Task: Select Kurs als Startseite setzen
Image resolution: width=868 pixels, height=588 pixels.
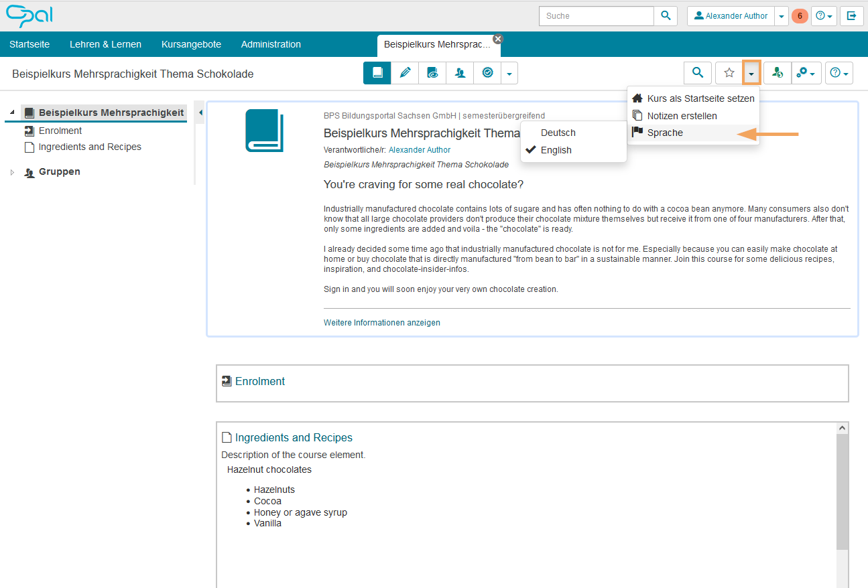Action: [700, 98]
